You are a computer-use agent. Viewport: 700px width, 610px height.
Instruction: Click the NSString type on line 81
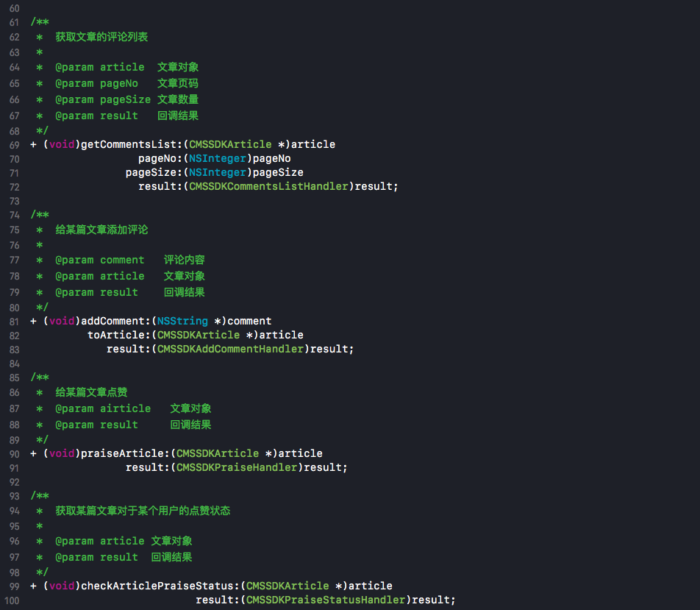182,321
